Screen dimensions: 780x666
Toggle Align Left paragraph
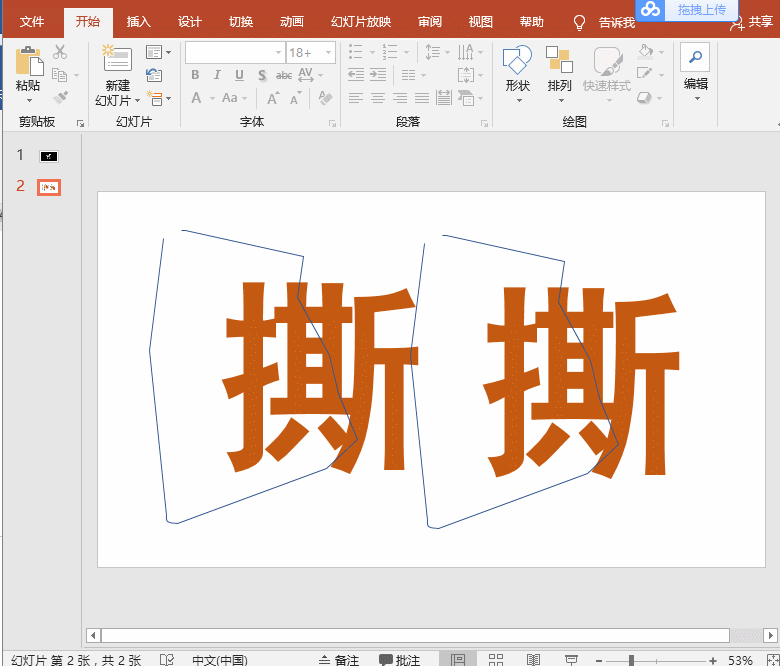(x=356, y=98)
